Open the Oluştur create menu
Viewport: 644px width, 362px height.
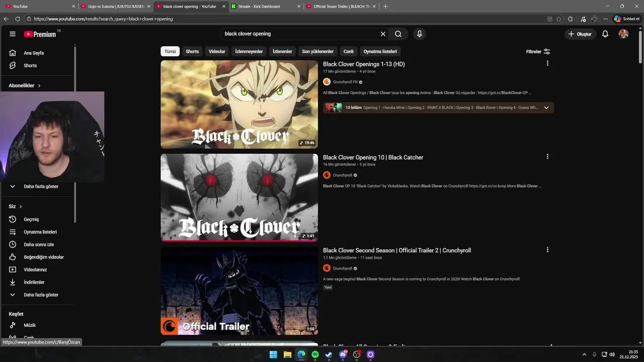click(x=580, y=34)
